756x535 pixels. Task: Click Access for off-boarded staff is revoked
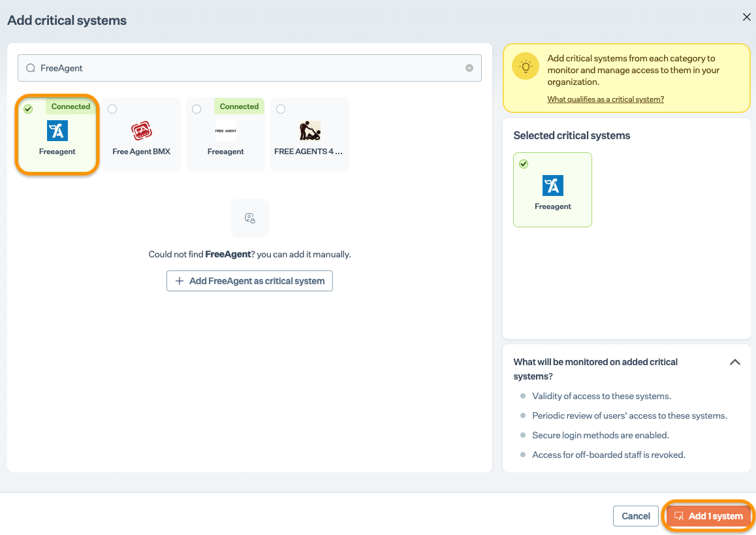click(608, 455)
